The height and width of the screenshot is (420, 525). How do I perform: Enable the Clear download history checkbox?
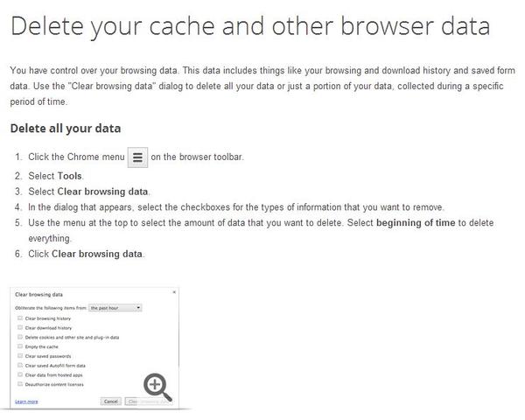click(20, 327)
